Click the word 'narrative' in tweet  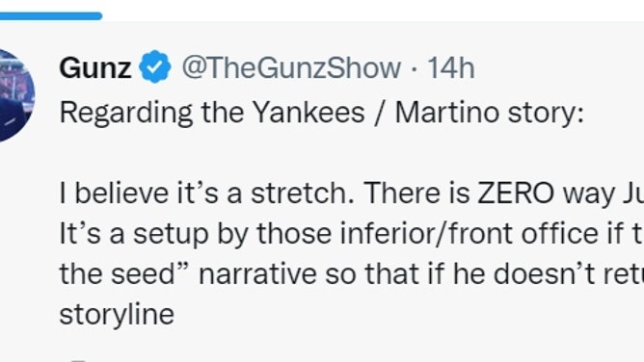[x=257, y=273]
